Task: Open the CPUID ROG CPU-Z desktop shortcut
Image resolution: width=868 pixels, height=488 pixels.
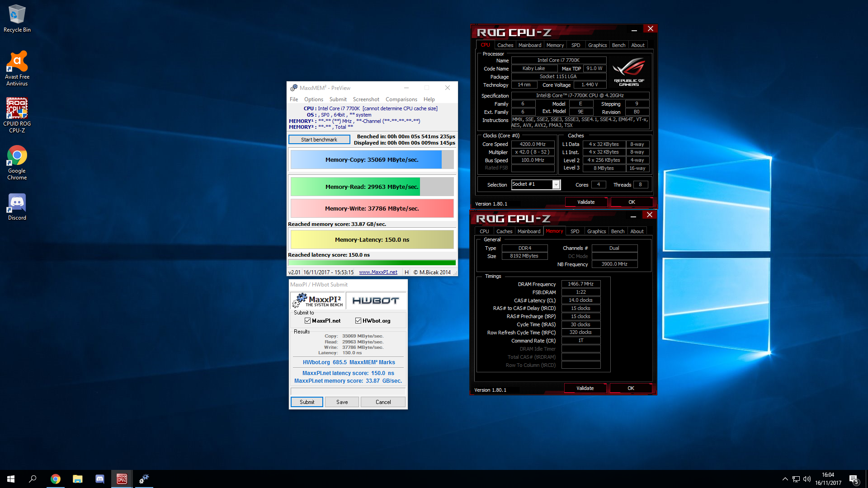Action: (17, 115)
